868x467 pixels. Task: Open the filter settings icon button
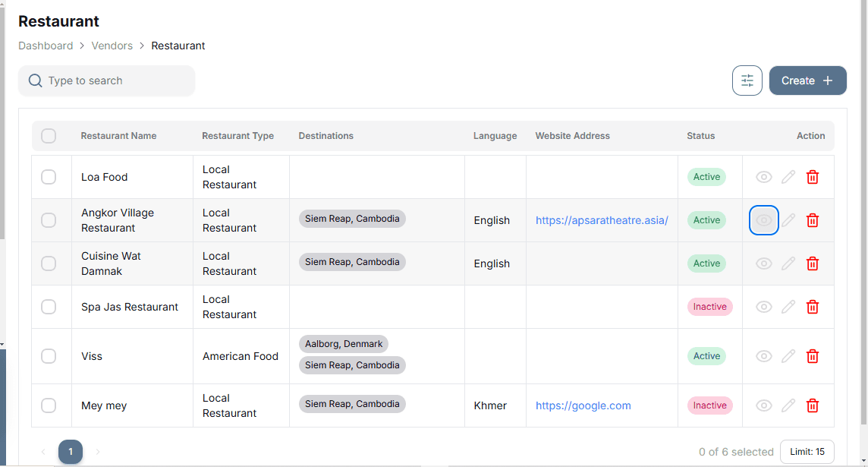[x=747, y=80]
